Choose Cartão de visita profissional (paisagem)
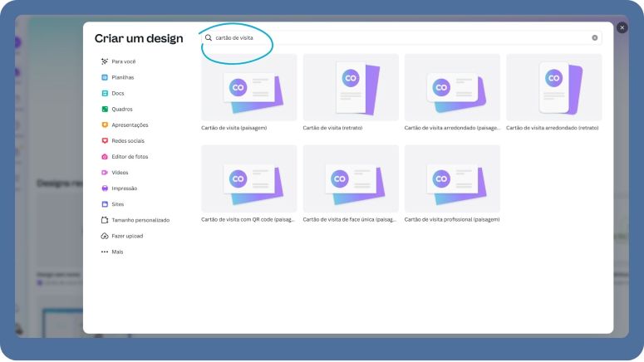644x362 pixels. click(452, 179)
